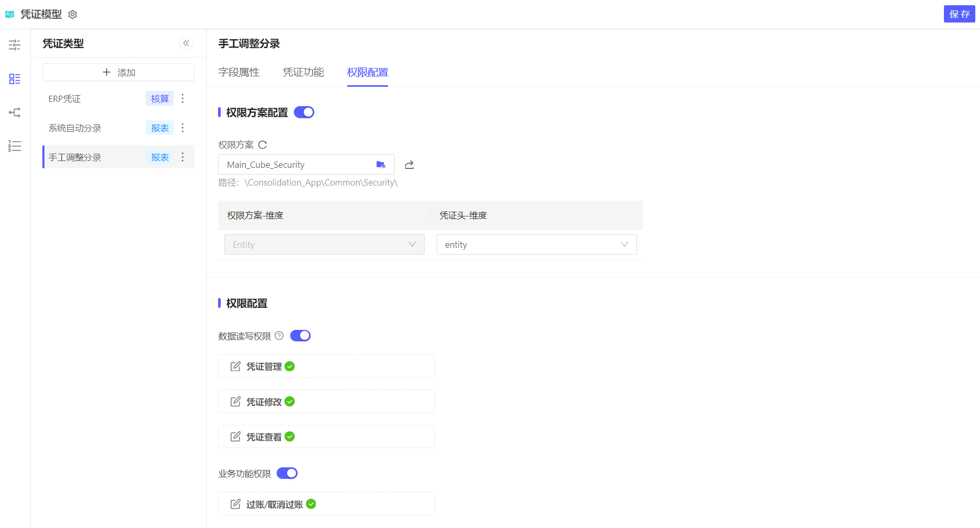Click the help icon beside 数据读写权限
Viewport: 980px width, 528px height.
279,336
